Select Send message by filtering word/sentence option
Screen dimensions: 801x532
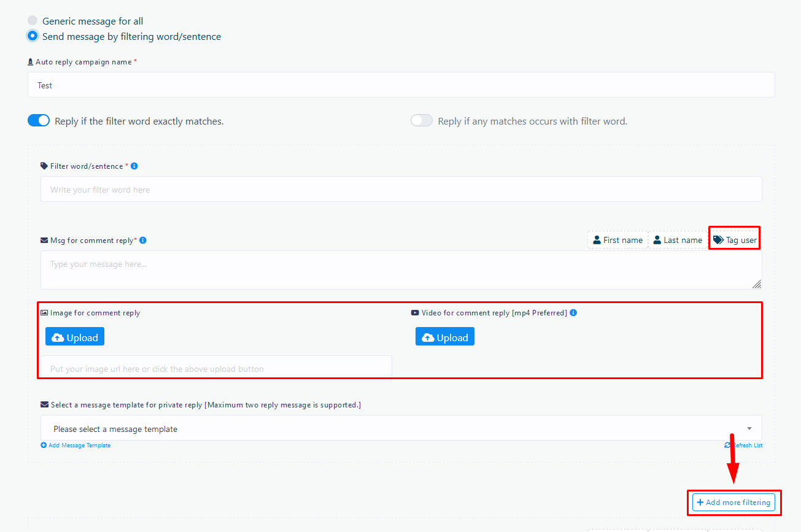pyautogui.click(x=33, y=36)
